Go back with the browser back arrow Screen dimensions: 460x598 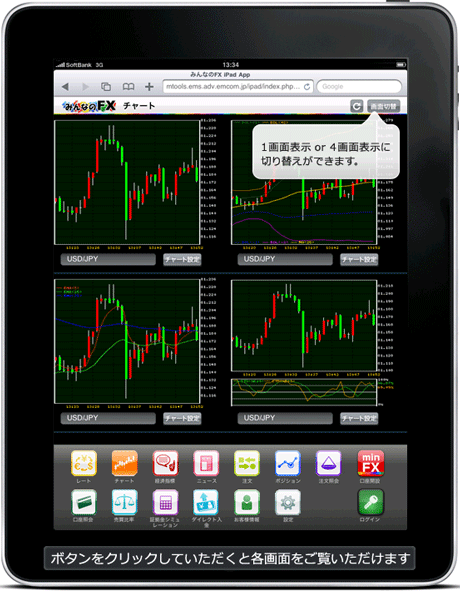tap(65, 87)
